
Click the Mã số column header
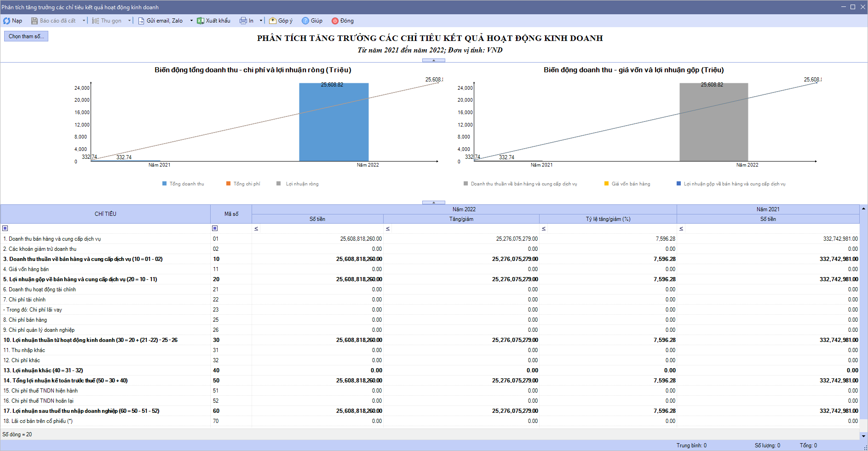pos(231,214)
